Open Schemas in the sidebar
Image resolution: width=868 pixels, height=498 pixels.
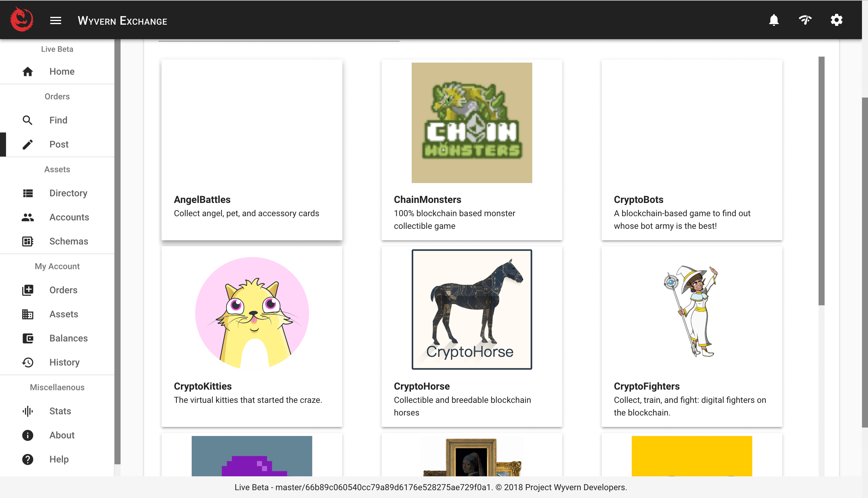coord(57,241)
